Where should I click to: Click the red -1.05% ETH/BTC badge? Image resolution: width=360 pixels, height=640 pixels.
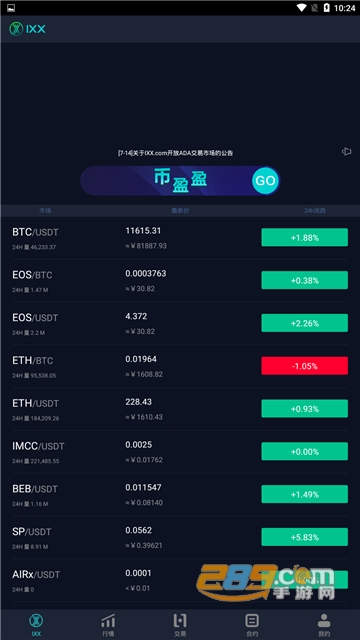[x=304, y=366]
